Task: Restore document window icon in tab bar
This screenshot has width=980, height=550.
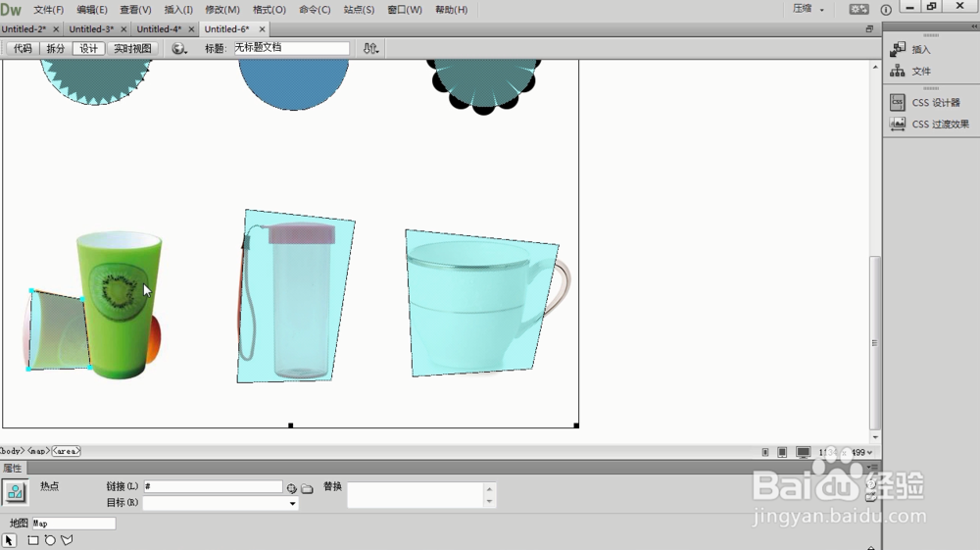Action: (869, 28)
